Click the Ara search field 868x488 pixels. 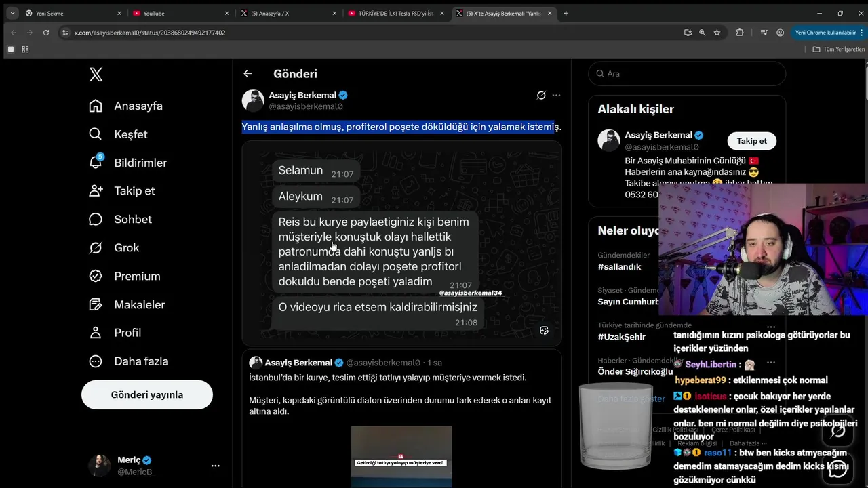coord(687,73)
